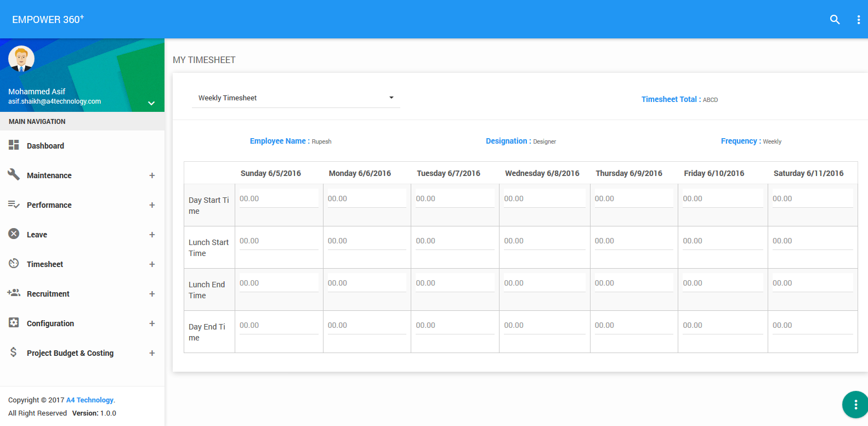This screenshot has height=426, width=868.
Task: Click the Dashboard grid icon
Action: tap(14, 145)
